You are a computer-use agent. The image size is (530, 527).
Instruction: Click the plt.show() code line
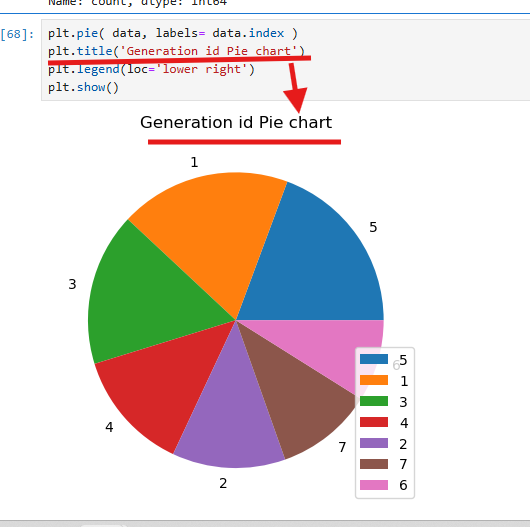[x=83, y=87]
